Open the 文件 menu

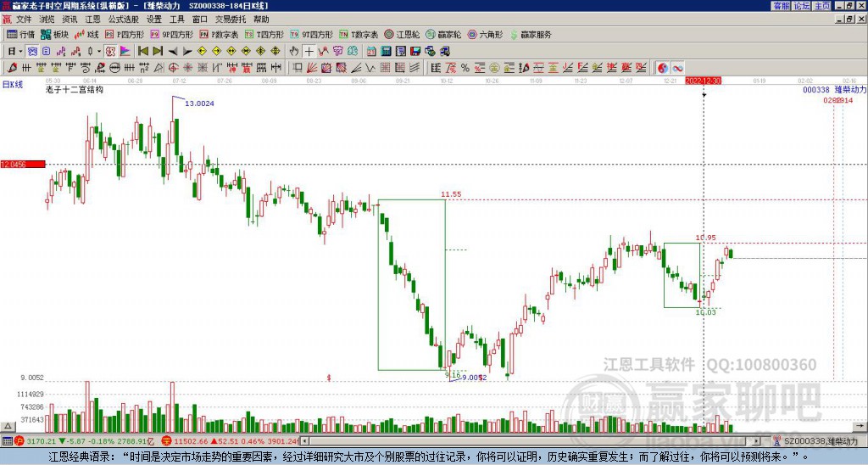[24, 20]
